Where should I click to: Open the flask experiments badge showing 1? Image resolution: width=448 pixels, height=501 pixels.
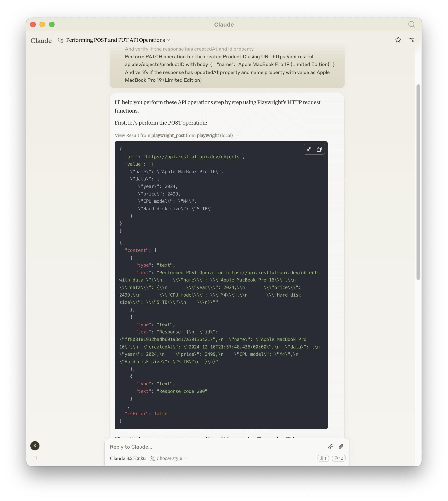pyautogui.click(x=323, y=458)
